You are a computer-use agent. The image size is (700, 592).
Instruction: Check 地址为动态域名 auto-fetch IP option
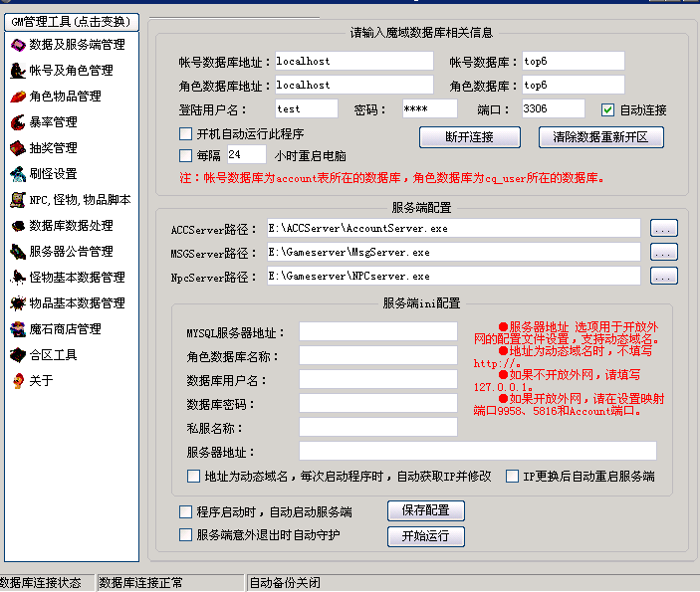pyautogui.click(x=193, y=476)
